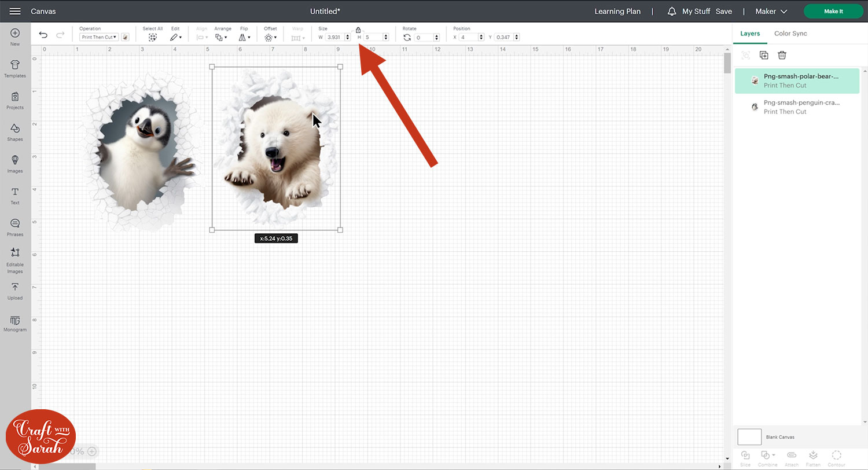Image resolution: width=868 pixels, height=470 pixels.
Task: Expand the Flip dropdown
Action: click(x=244, y=37)
